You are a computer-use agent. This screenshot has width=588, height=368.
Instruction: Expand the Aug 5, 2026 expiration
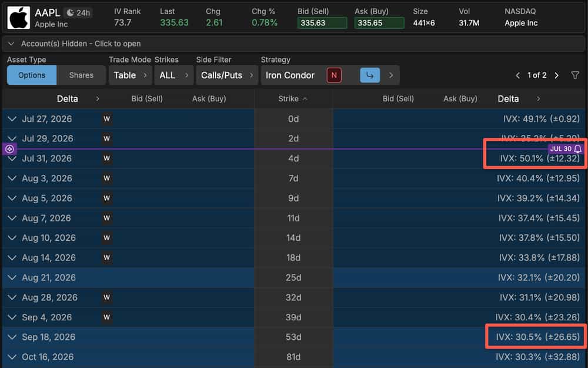click(x=12, y=198)
